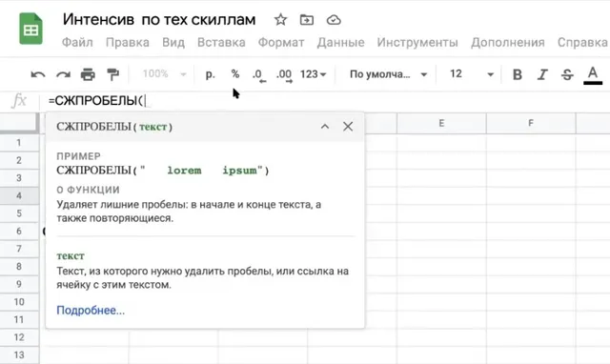Screen dimensions: 610x364
Task: Click the fx formula icon
Action: (x=19, y=101)
